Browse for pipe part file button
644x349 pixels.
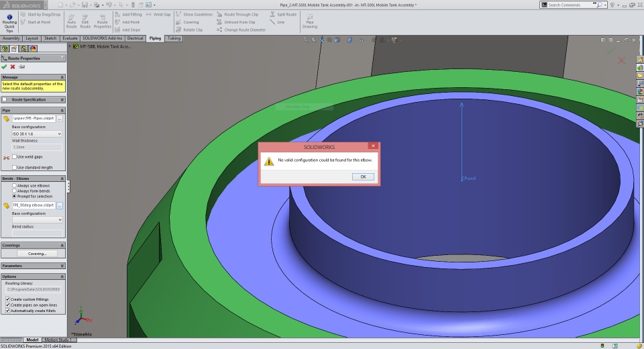[60, 119]
